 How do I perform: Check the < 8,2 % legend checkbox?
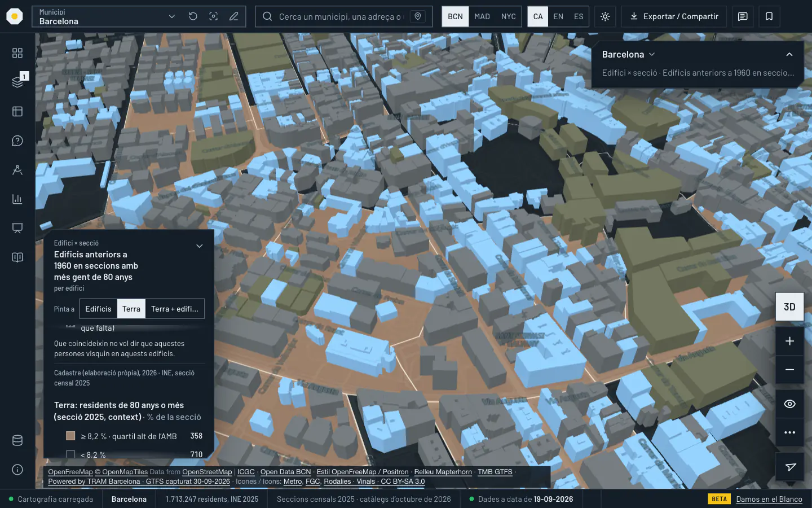point(70,454)
